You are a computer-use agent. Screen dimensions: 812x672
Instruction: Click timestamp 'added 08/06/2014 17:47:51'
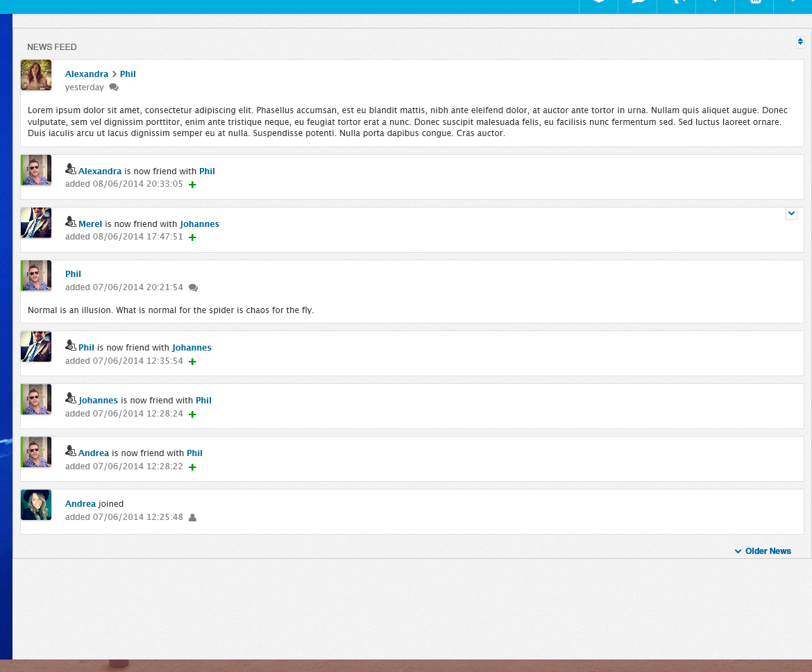[x=124, y=237]
